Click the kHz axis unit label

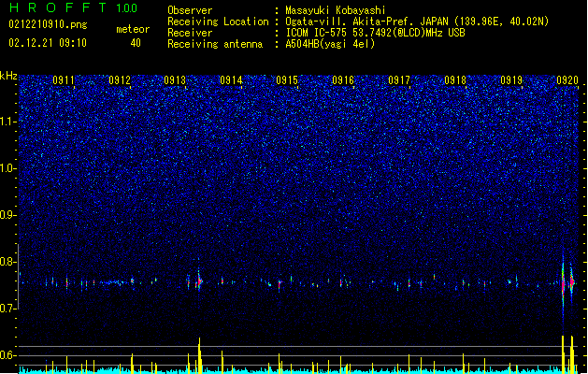tap(8, 76)
